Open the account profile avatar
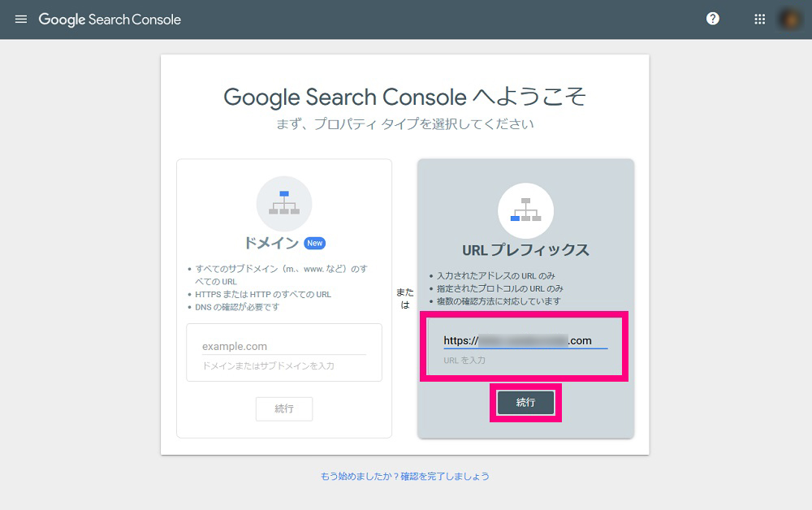812x510 pixels. click(x=790, y=19)
